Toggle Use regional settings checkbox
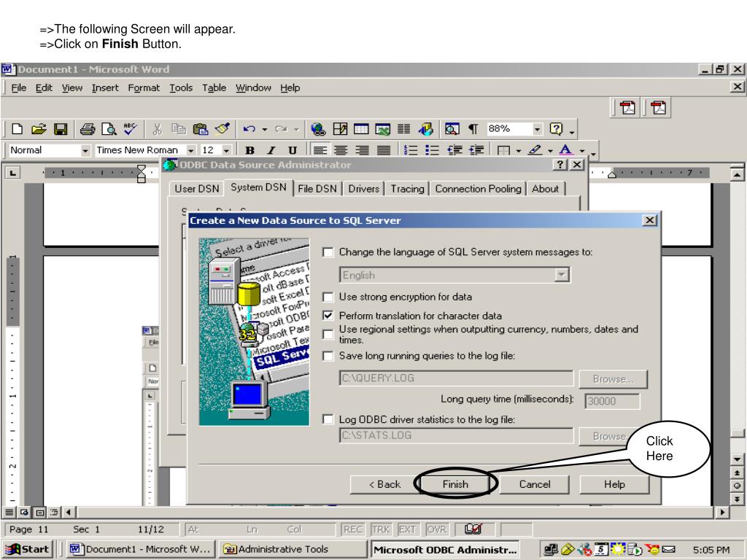Viewport: 747px width, 560px height. click(x=328, y=334)
